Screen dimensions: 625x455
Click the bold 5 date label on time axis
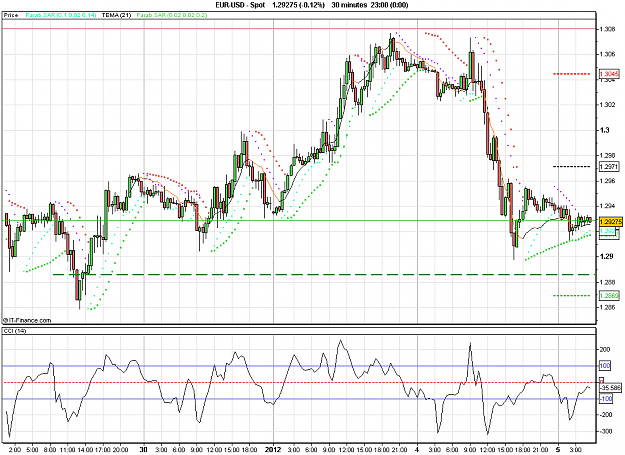[x=558, y=450]
